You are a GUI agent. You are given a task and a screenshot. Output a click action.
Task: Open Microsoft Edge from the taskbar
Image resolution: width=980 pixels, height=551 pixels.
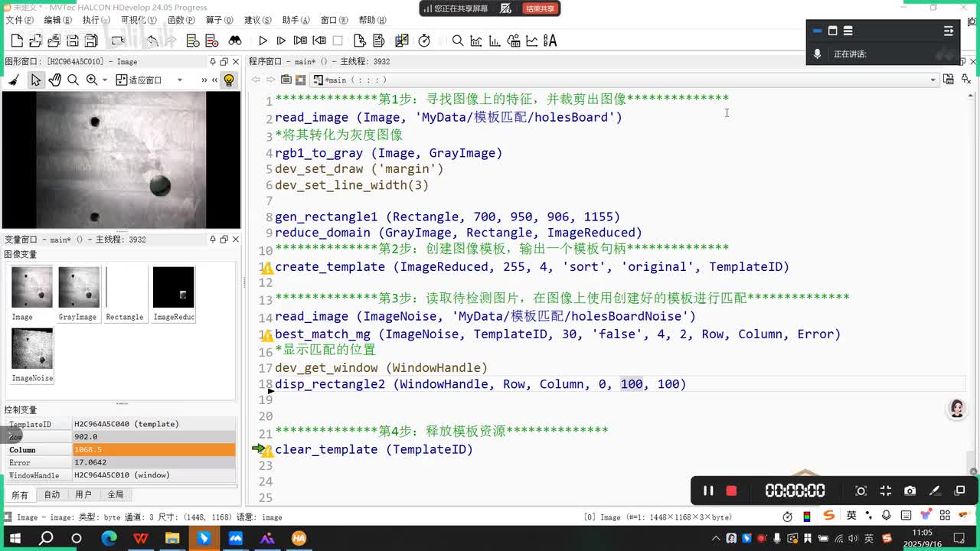(x=109, y=538)
